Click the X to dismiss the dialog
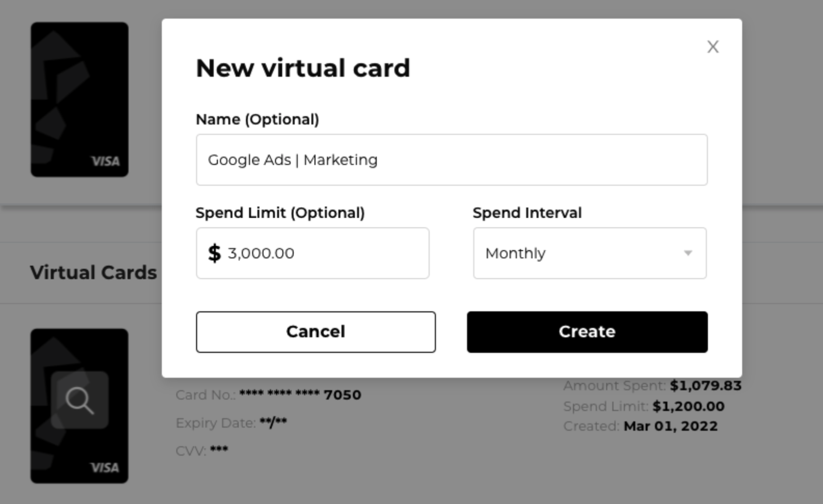The height and width of the screenshot is (504, 823). click(x=712, y=47)
